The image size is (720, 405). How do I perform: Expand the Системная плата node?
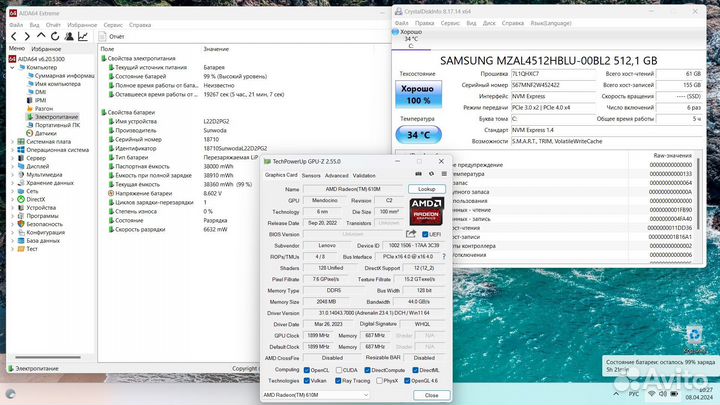tap(12, 141)
